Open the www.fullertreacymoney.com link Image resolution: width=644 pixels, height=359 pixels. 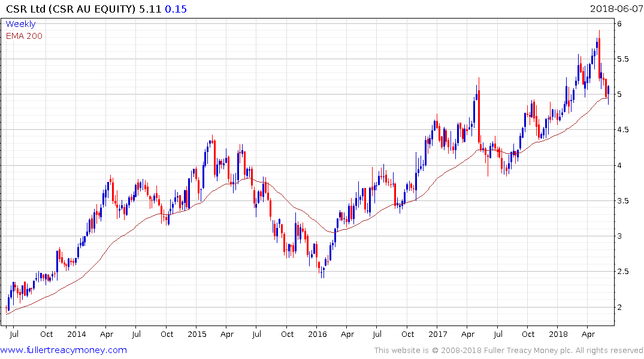click(64, 350)
